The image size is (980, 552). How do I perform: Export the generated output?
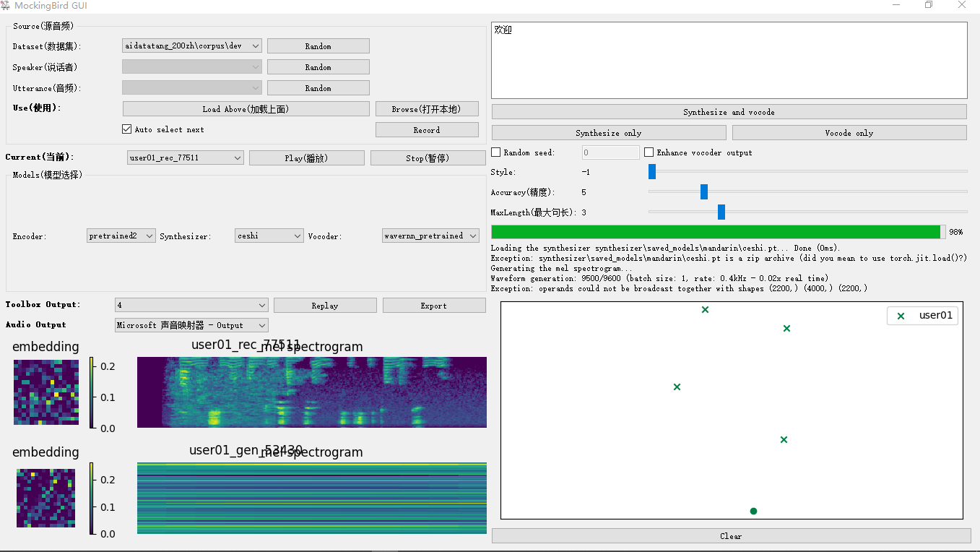tap(434, 306)
